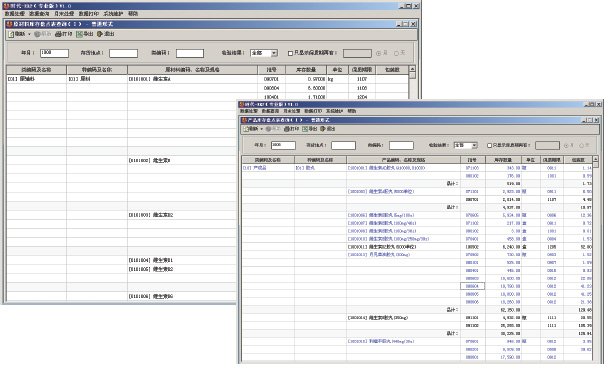Click Refresh icon in back window toolbar
604x369 pixels.
pos(11,34)
